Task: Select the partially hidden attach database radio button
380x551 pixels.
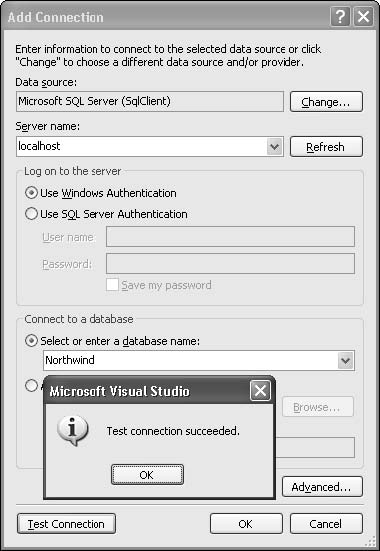Action: (31, 385)
